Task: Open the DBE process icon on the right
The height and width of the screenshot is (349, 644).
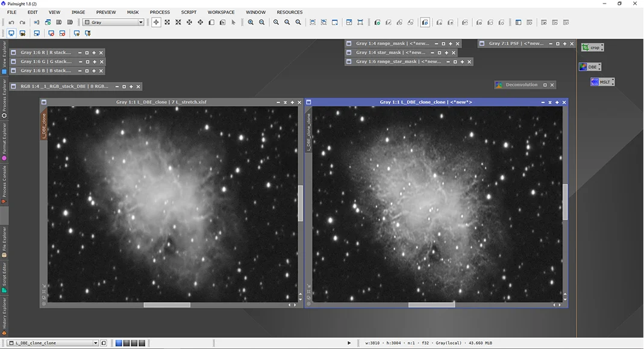Action: (x=589, y=66)
